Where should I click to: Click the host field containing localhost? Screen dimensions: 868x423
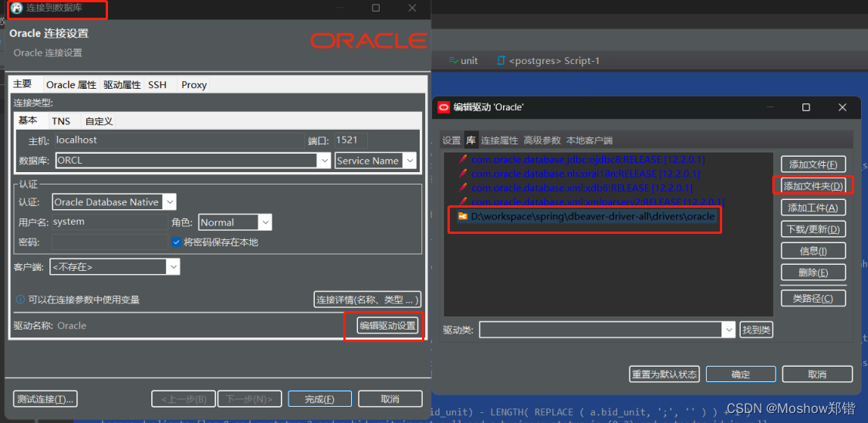point(179,140)
